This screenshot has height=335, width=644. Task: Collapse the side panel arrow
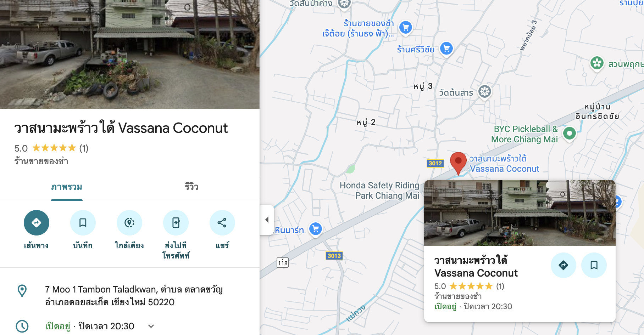point(267,220)
